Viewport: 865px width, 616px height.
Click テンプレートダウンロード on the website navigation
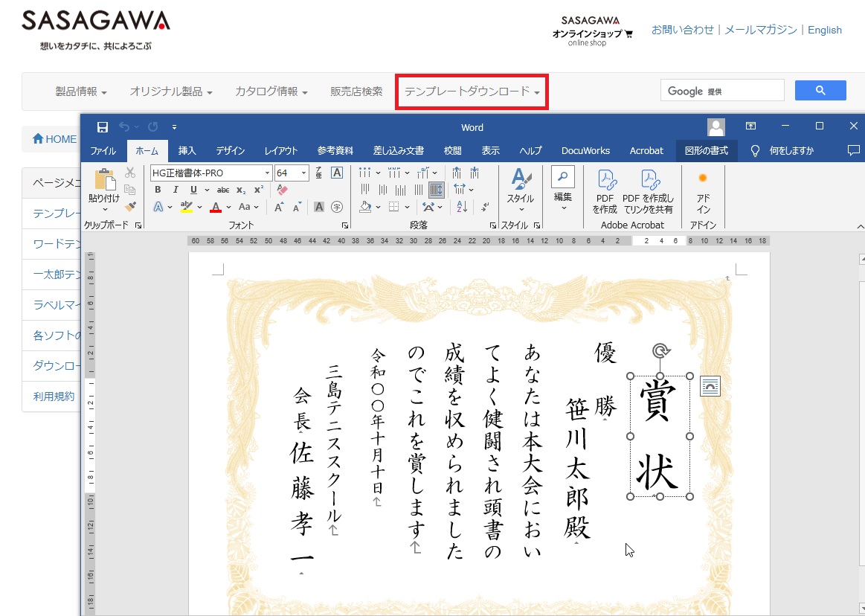pos(472,92)
